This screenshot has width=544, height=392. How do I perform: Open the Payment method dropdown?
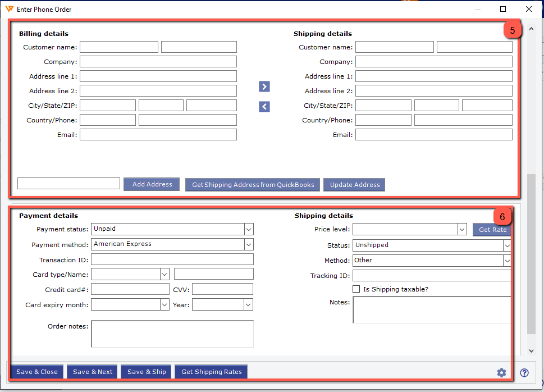(249, 244)
